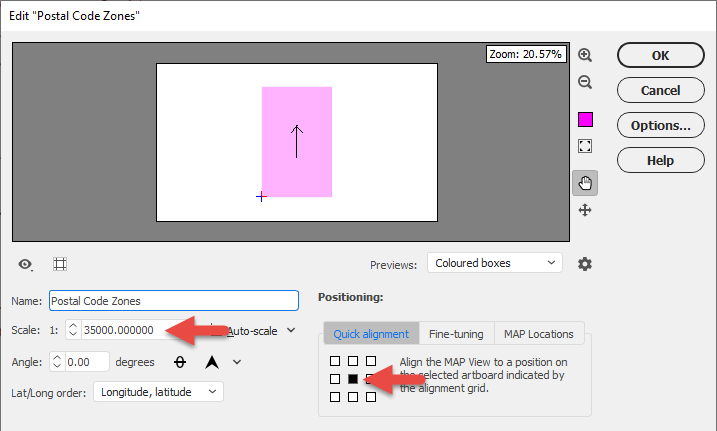
Task: Open the Options... button
Action: (x=660, y=125)
